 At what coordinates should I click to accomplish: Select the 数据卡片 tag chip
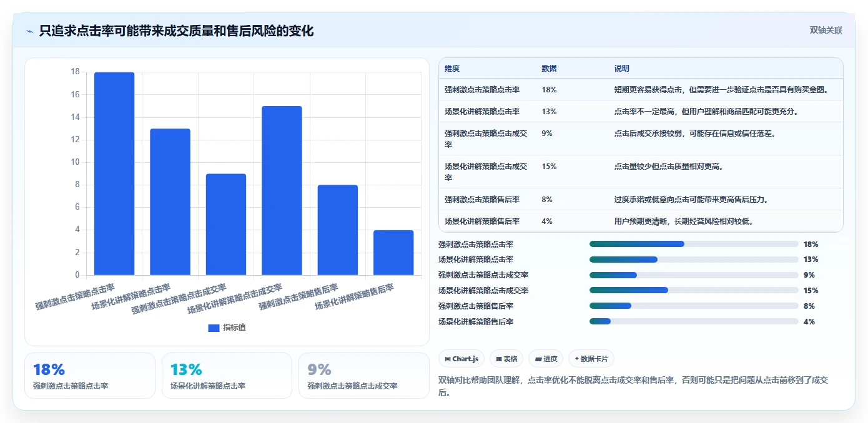(x=591, y=359)
